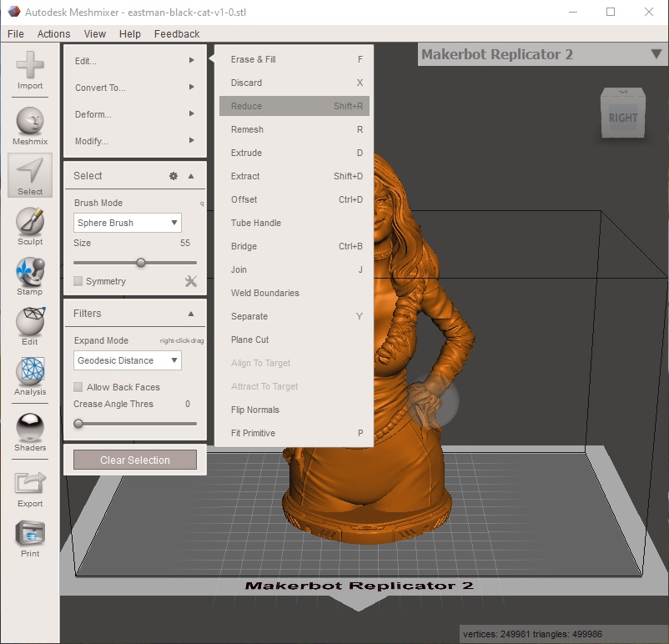The height and width of the screenshot is (644, 669).
Task: Select Remesh in the Edit submenu
Action: tap(294, 129)
